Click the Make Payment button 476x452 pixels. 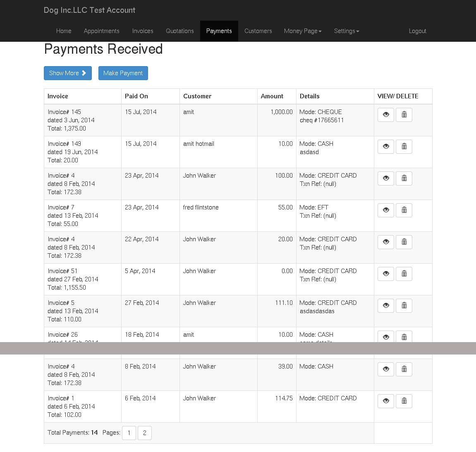pos(123,73)
